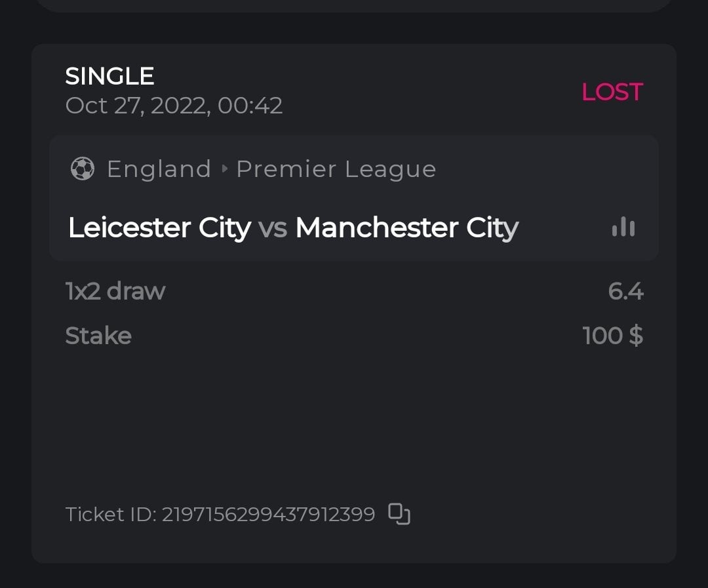The width and height of the screenshot is (708, 588).
Task: Click the 6.4 odds value
Action: [x=625, y=290]
